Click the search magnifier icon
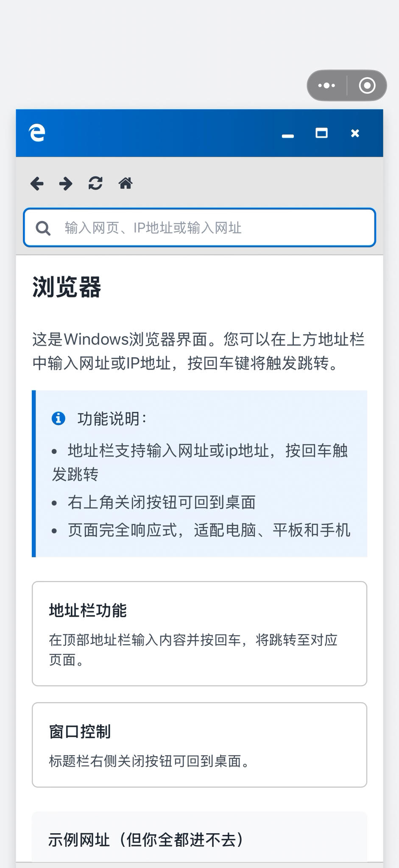The height and width of the screenshot is (868, 399). pos(43,228)
